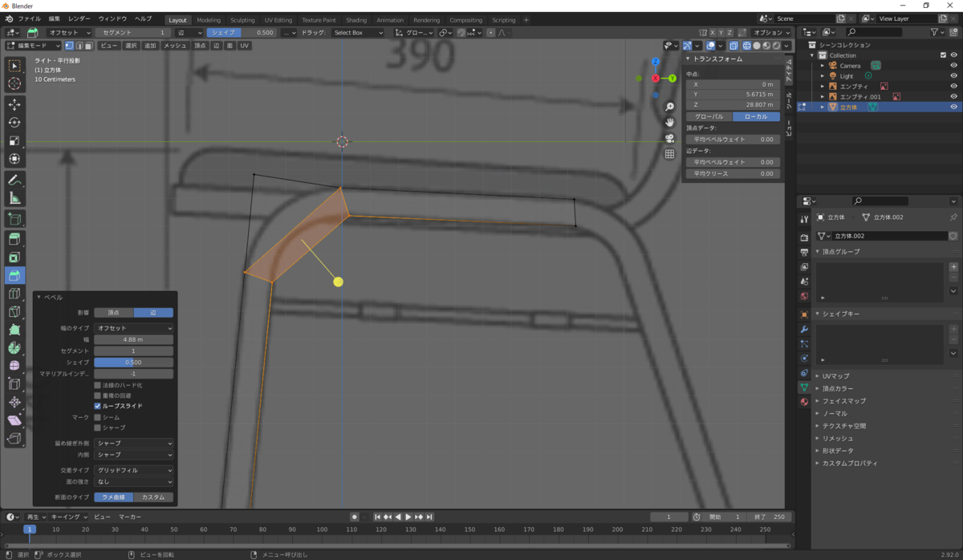963x560 pixels.
Task: Enable the 法線のハード化 checkbox
Action: click(x=98, y=385)
